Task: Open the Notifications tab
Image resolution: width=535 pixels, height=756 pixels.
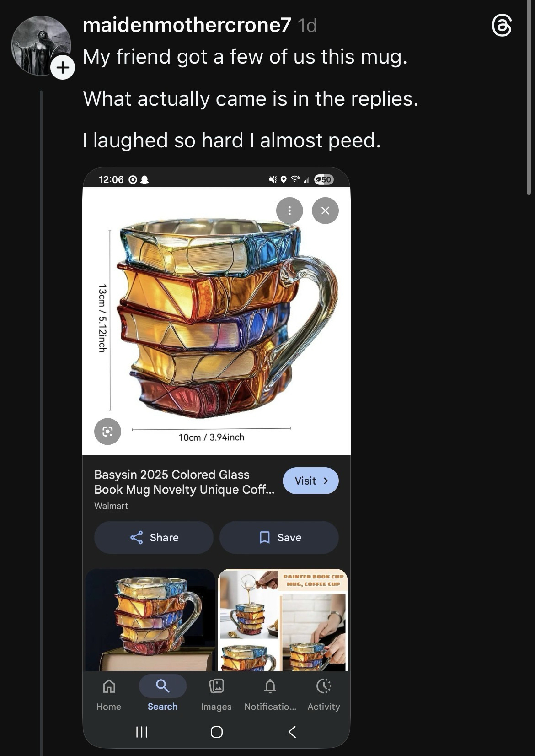Action: (x=270, y=694)
